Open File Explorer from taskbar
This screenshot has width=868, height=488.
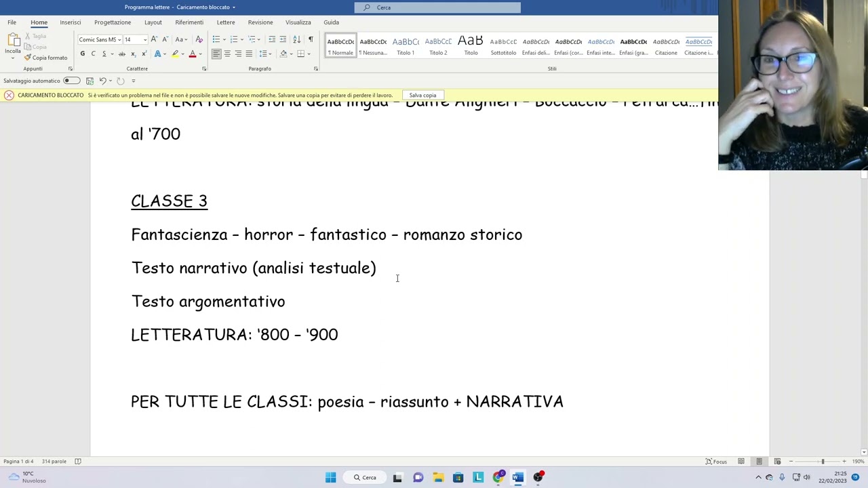point(438,477)
